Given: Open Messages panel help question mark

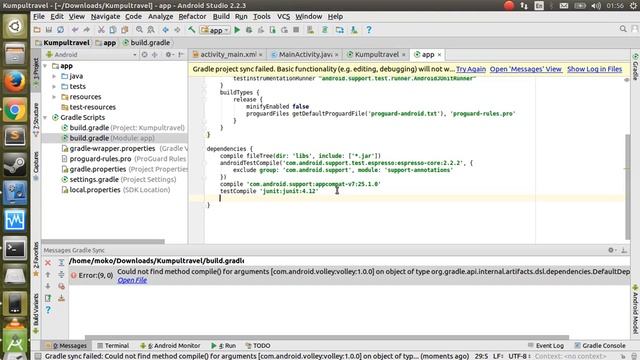Looking at the screenshot, I should pyautogui.click(x=48, y=310).
